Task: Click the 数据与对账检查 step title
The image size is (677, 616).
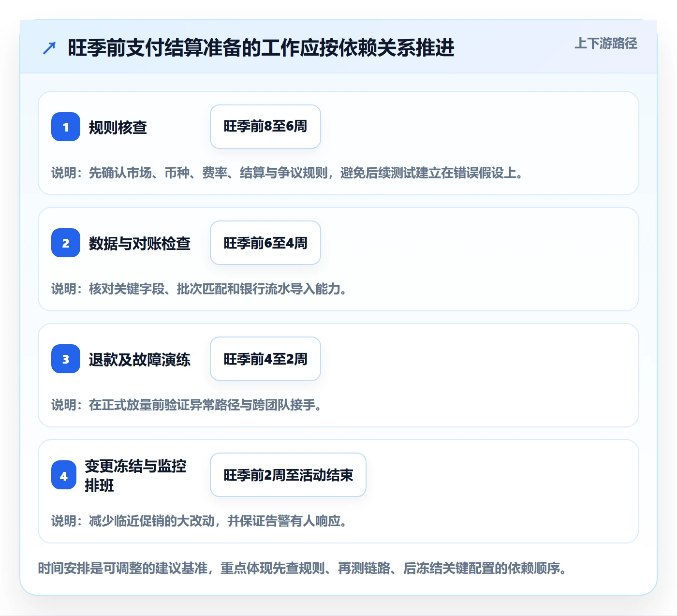Action: pyautogui.click(x=140, y=243)
